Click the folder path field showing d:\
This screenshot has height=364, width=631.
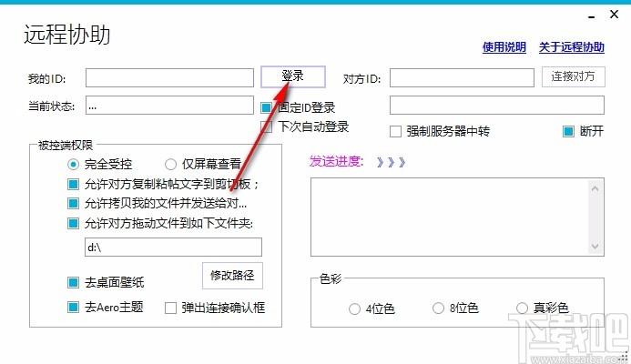pos(173,247)
